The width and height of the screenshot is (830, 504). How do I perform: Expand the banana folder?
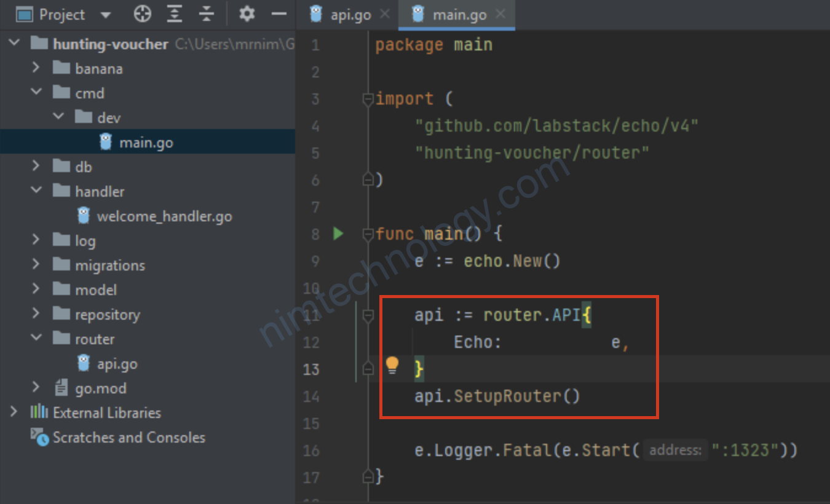click(36, 68)
